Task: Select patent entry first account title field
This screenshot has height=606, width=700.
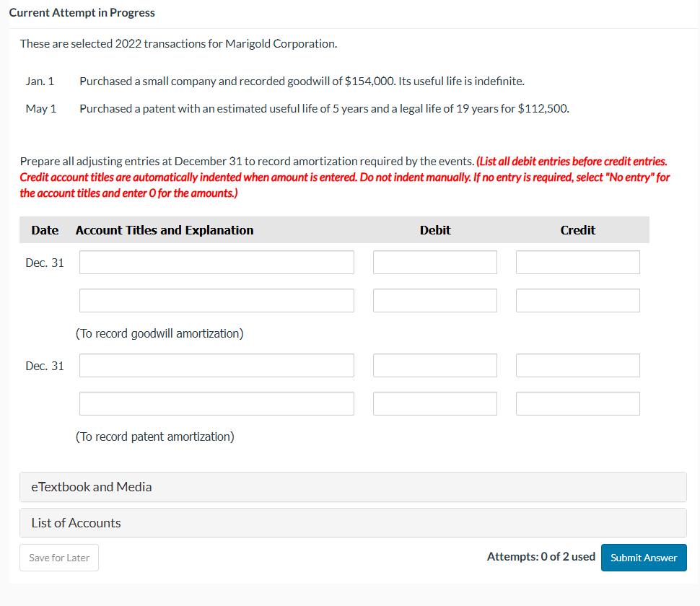Action: tap(216, 366)
